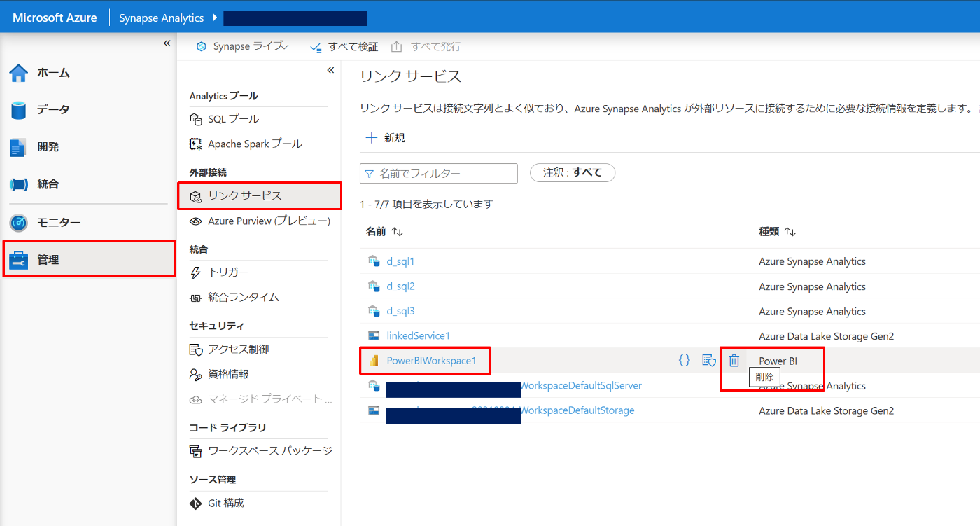Collapse the left hub navigation chevron
This screenshot has width=980, height=526.
pyautogui.click(x=167, y=43)
